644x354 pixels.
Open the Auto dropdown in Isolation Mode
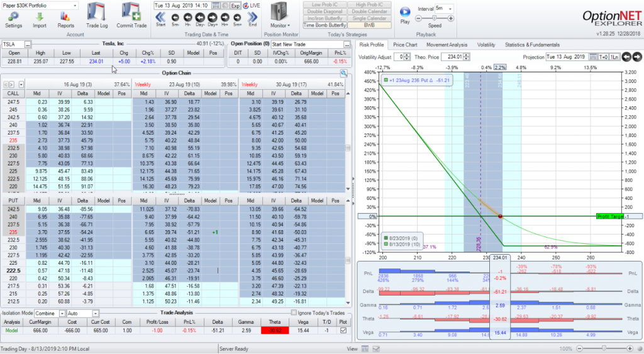tap(96, 313)
